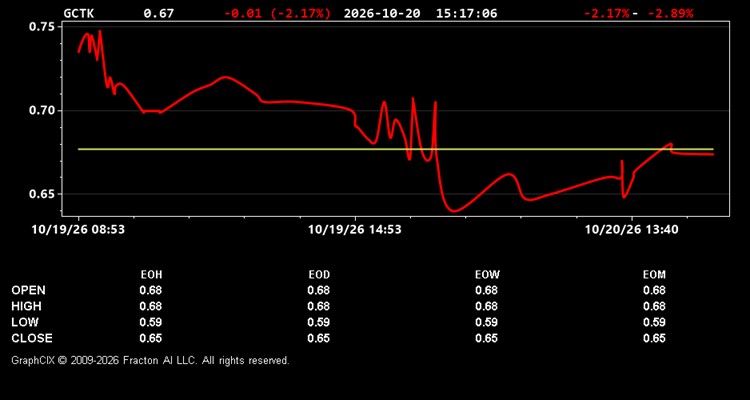The image size is (750, 400).
Task: Click the yellow horizontal reference line
Action: tap(396, 149)
